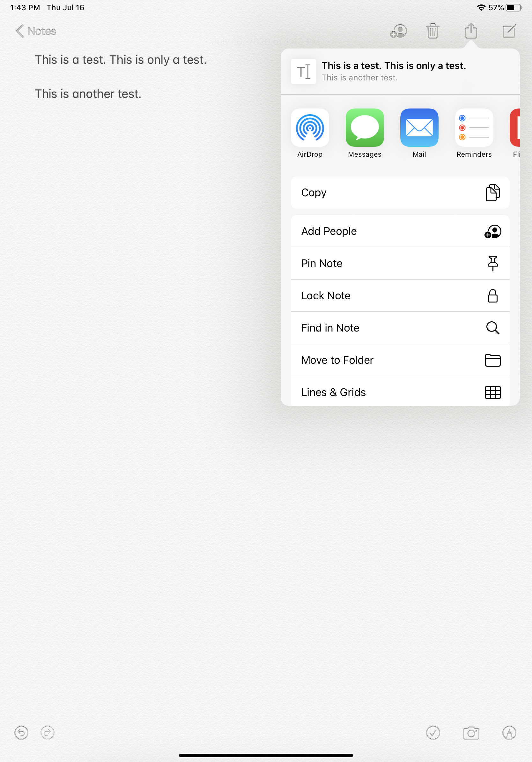Tap the magnifier icon beside Find in Note

(493, 328)
